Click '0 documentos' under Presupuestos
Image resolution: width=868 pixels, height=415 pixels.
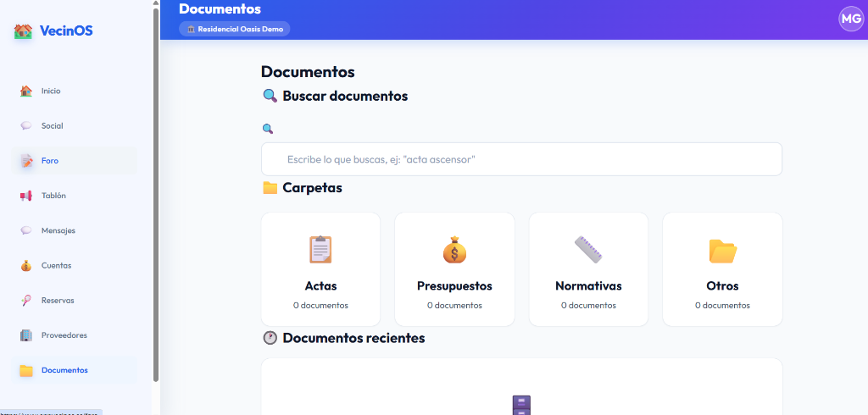click(454, 306)
